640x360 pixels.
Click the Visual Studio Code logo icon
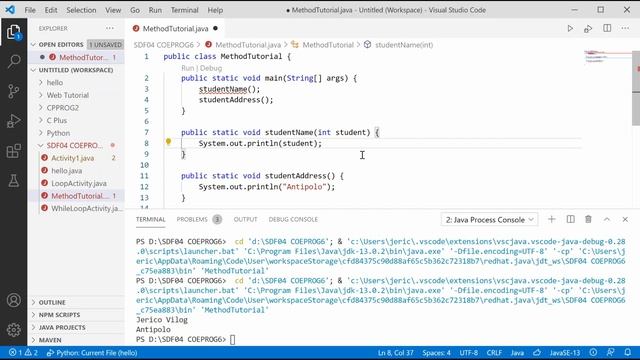(10, 9)
